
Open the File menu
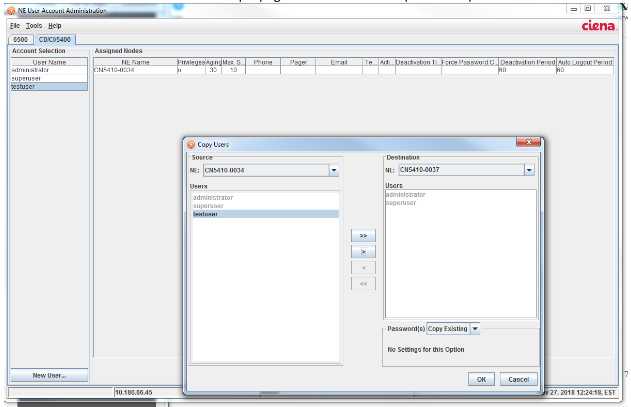point(15,25)
